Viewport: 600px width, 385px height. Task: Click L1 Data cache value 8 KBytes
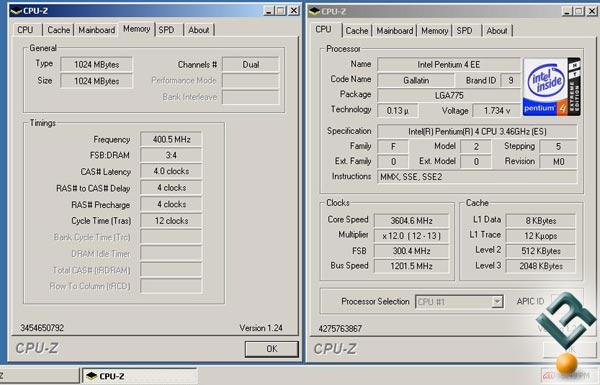(x=541, y=221)
